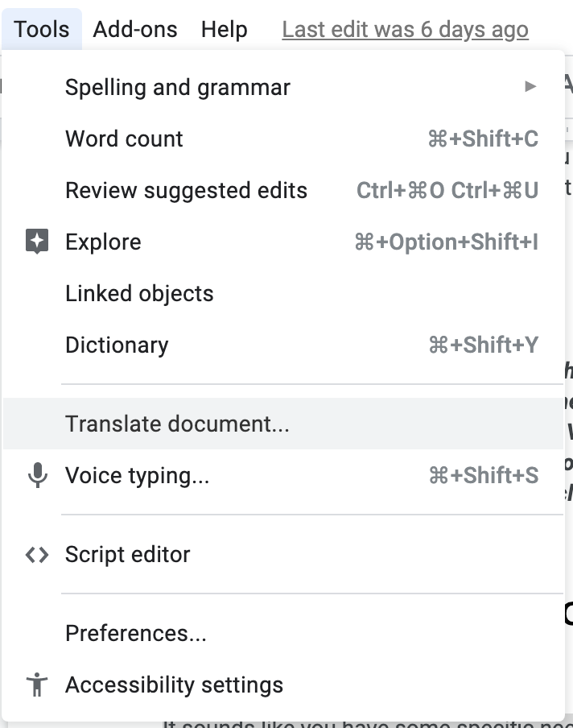This screenshot has height=728, width=573.
Task: Open the Word count dialog
Action: tap(124, 139)
